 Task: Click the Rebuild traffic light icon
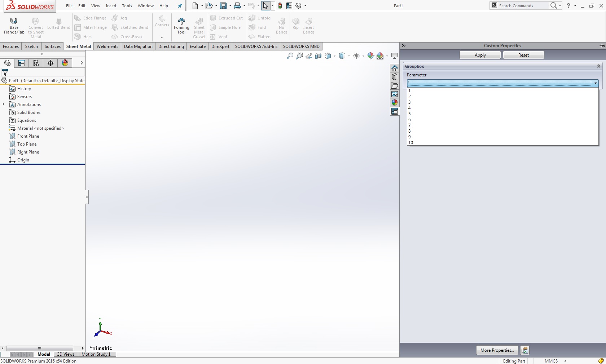point(280,6)
